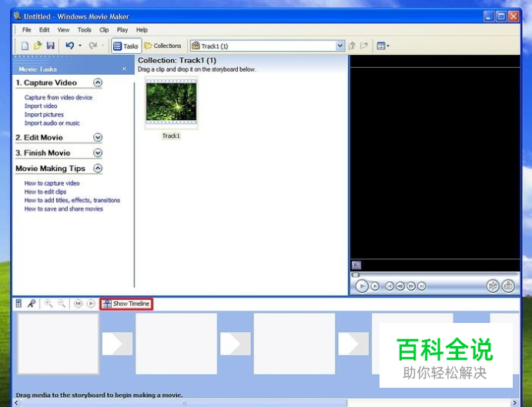Step to the next frame

pyautogui.click(x=411, y=287)
